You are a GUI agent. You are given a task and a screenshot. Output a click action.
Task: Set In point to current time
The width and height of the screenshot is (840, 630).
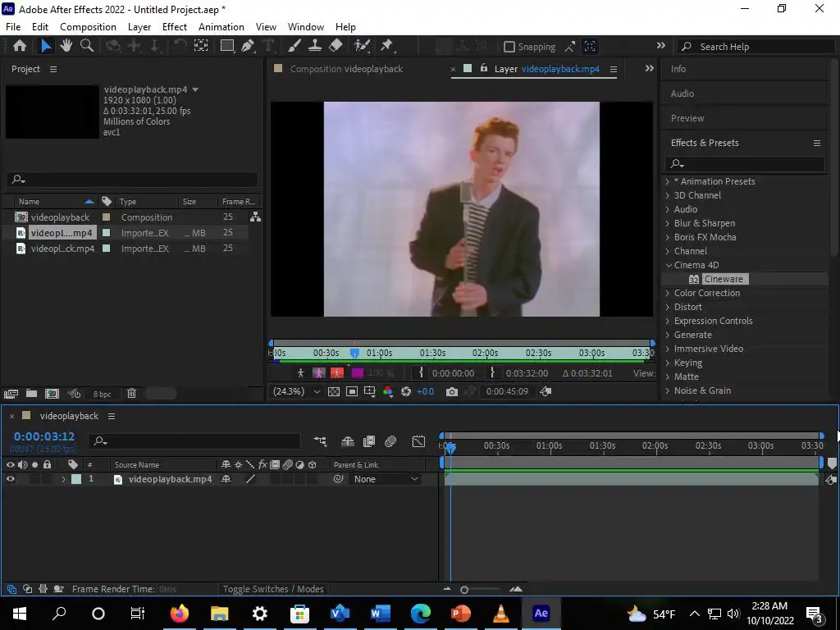(x=421, y=372)
